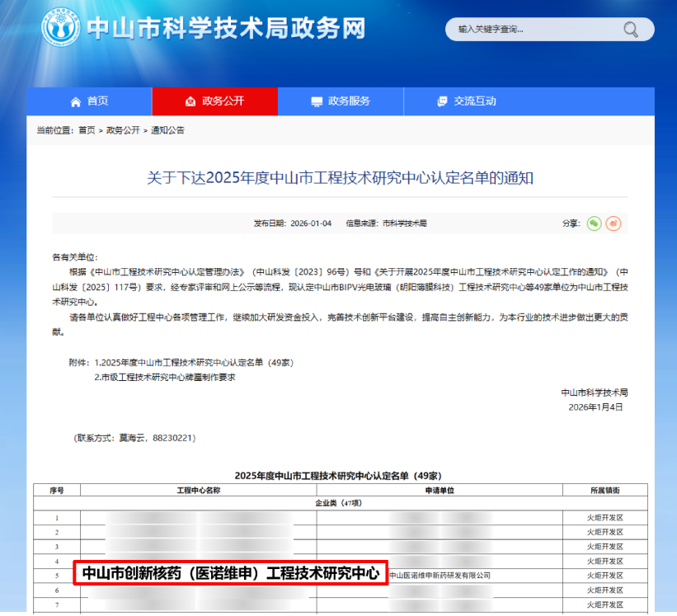Image resolution: width=677 pixels, height=616 pixels.
Task: Click the monitor icon beside 政务服务
Action: tap(317, 102)
